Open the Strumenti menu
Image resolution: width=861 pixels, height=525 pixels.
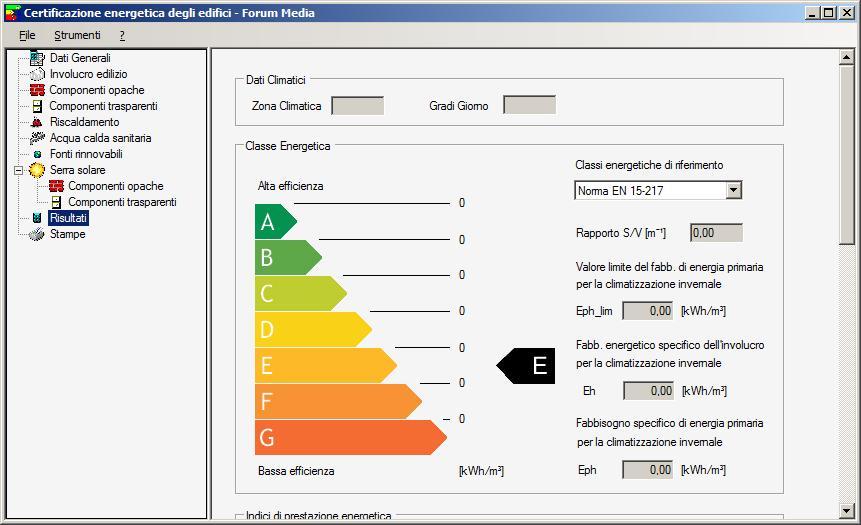point(77,35)
